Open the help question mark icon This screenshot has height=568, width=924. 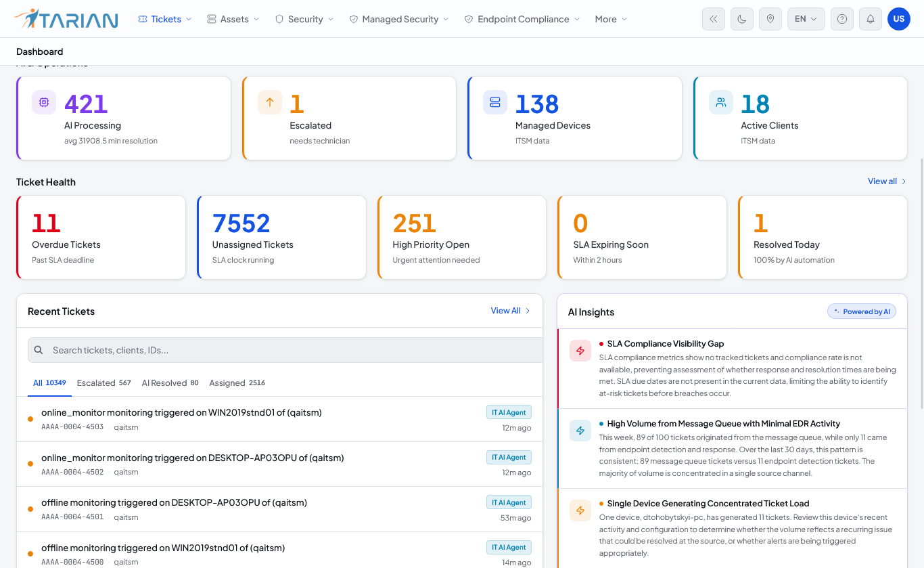[x=842, y=19]
